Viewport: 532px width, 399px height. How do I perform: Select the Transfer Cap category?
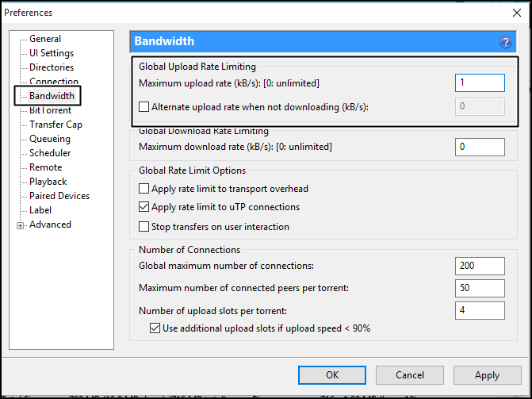[x=56, y=125]
